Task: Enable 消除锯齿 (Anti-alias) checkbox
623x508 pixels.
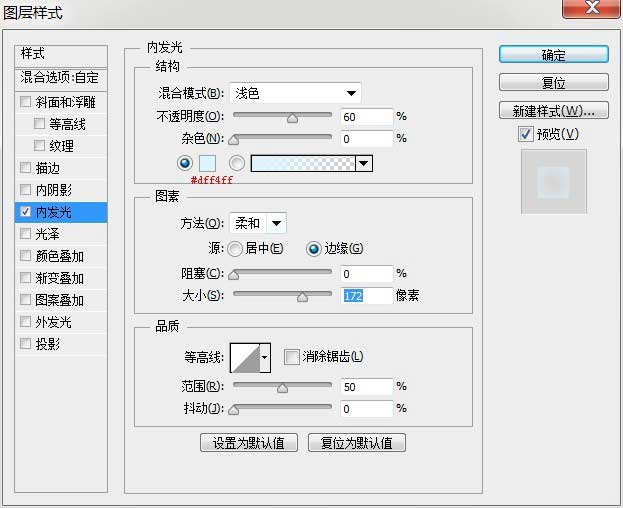Action: tap(292, 356)
